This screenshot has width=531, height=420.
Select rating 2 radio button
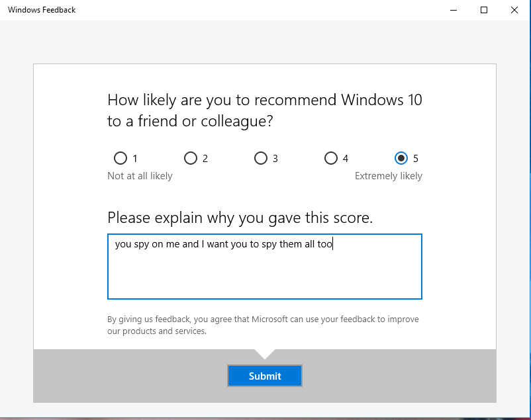click(x=191, y=158)
